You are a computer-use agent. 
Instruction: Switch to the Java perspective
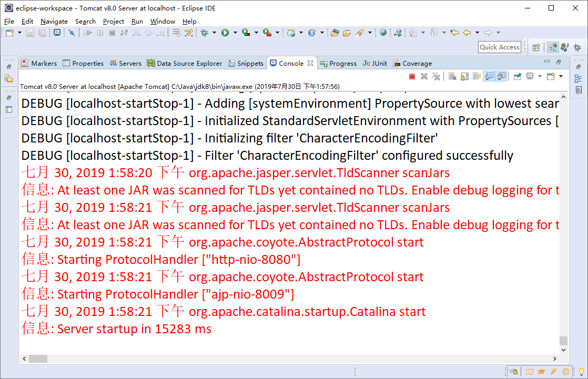(565, 47)
